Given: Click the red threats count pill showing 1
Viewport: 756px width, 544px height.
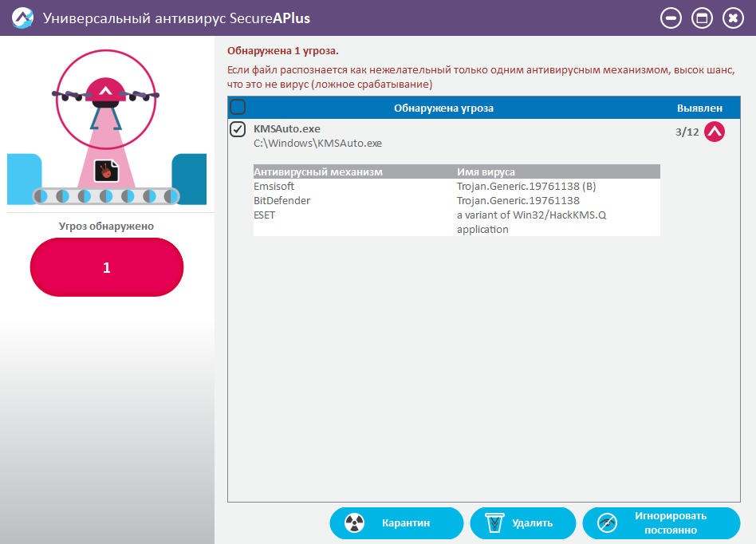Looking at the screenshot, I should tap(107, 267).
